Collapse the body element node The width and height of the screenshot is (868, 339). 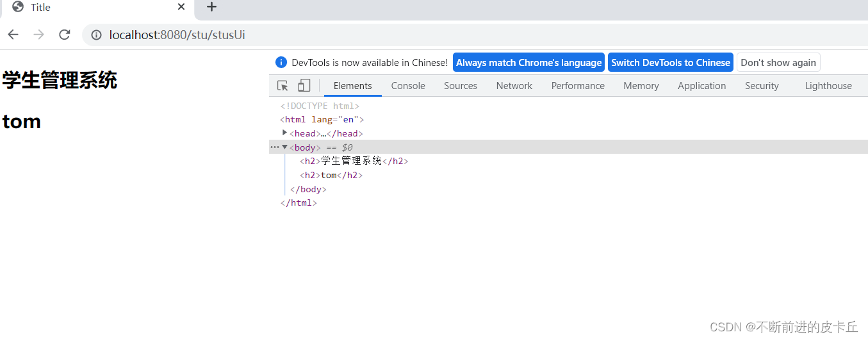tap(284, 147)
